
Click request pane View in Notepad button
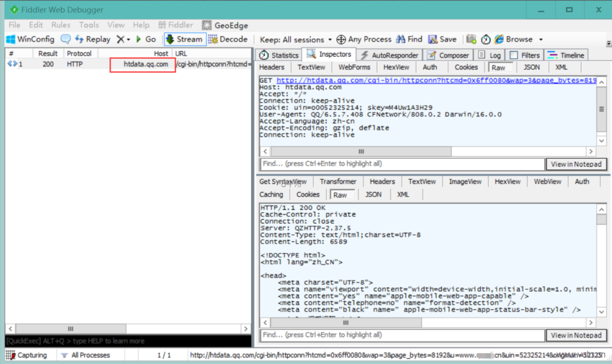pyautogui.click(x=576, y=164)
